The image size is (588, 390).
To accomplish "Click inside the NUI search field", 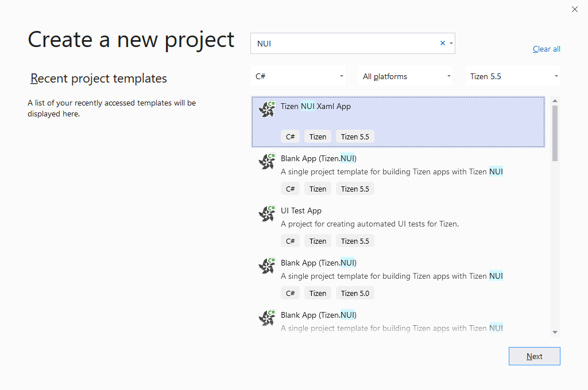I will 345,43.
